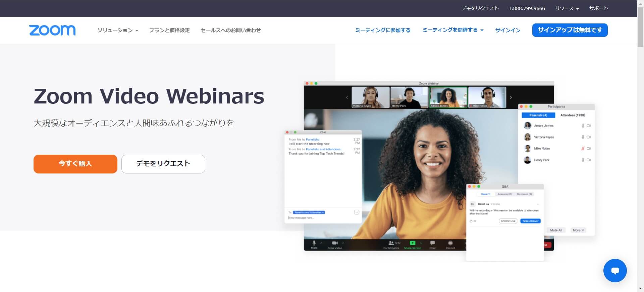
Task: Click the Victoria Reyes video thumbnail
Action: tap(370, 97)
